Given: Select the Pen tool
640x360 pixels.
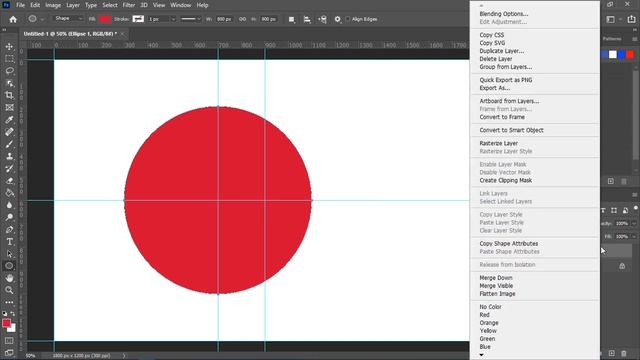Looking at the screenshot, I should click(x=9, y=229).
